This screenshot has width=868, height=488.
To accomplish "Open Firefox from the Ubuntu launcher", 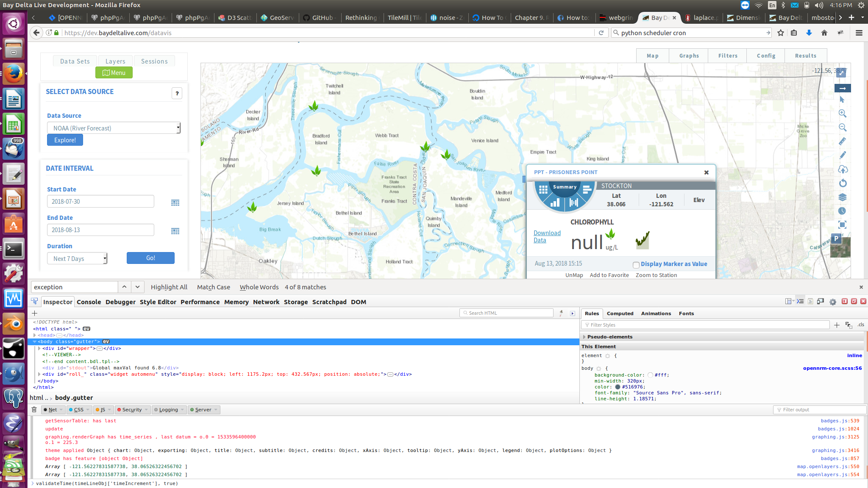I will (x=14, y=74).
